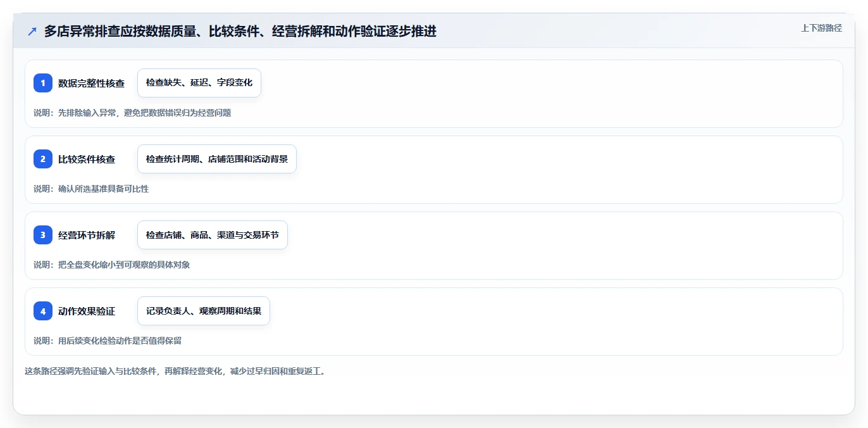The height and width of the screenshot is (428, 868).
Task: Click the 检查统计周期、店铺范围和活动背景 chip
Action: 217,159
